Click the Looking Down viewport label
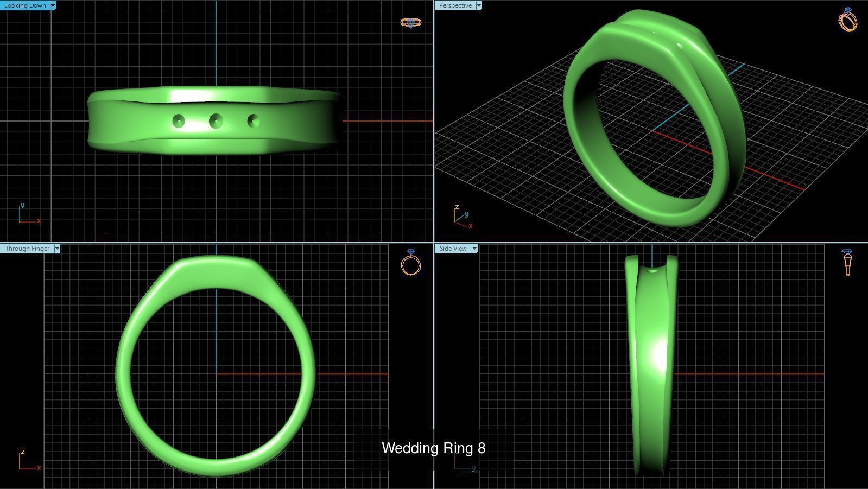 coord(25,5)
